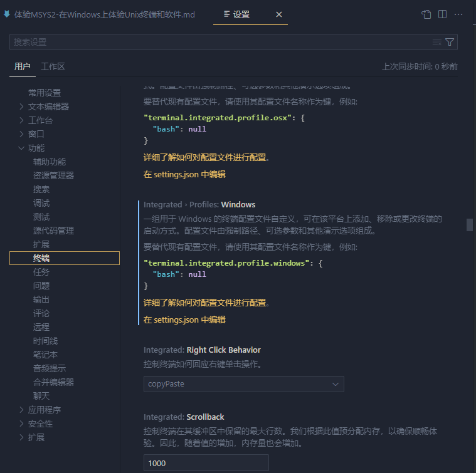Click the filter settings funnel icon

click(450, 42)
